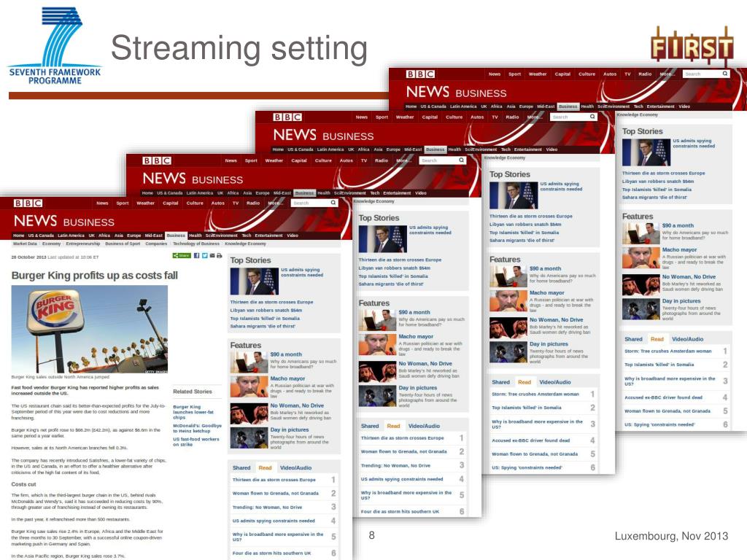Viewport: 747px width, 560px height.
Task: Click the green Share button on Burger King article
Action: click(182, 256)
